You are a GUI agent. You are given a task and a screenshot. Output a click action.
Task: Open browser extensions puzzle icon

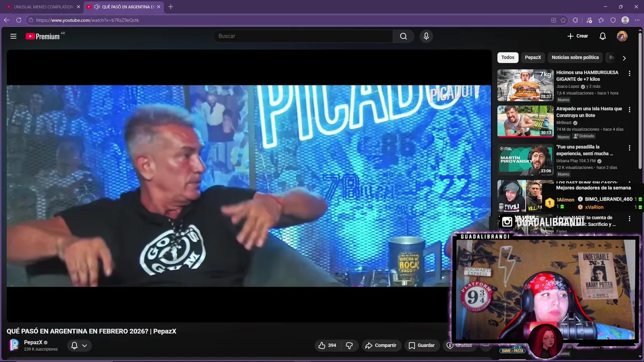576,20
